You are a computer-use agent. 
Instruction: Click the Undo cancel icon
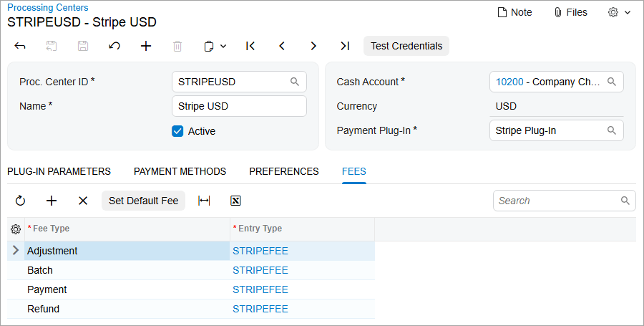(114, 46)
